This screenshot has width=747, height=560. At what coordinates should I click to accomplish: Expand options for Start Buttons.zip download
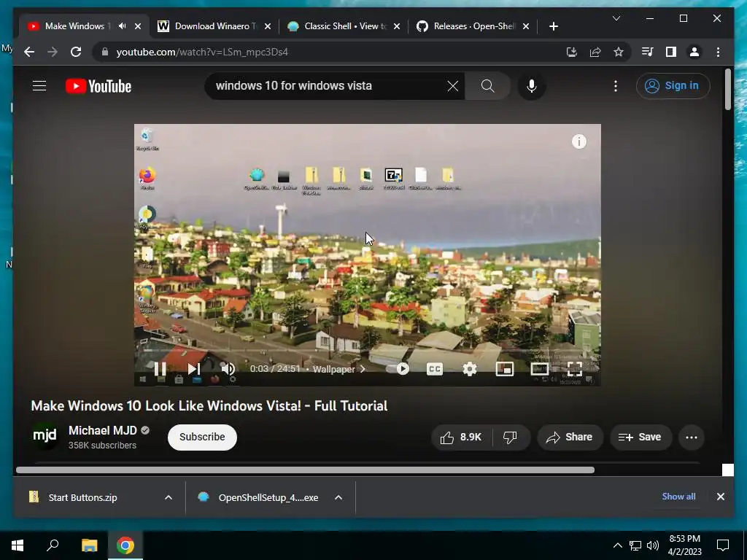click(169, 497)
